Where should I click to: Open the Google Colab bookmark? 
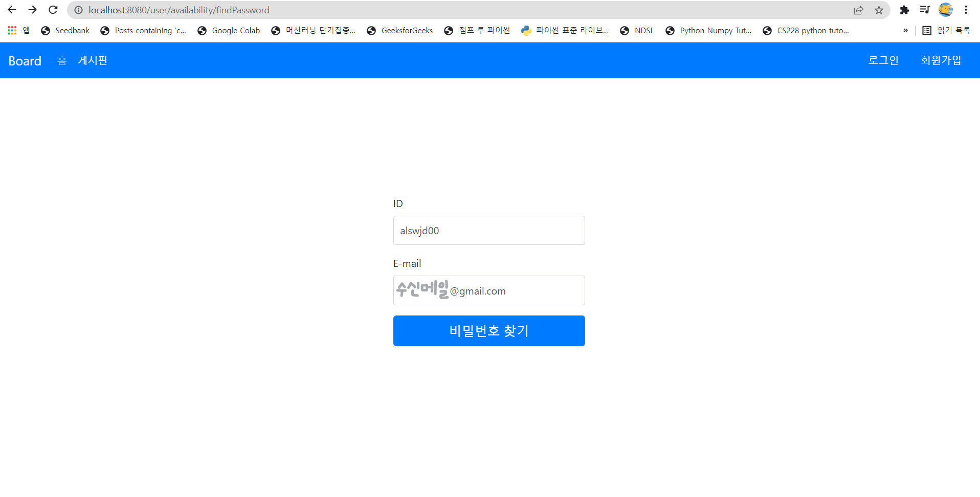229,31
